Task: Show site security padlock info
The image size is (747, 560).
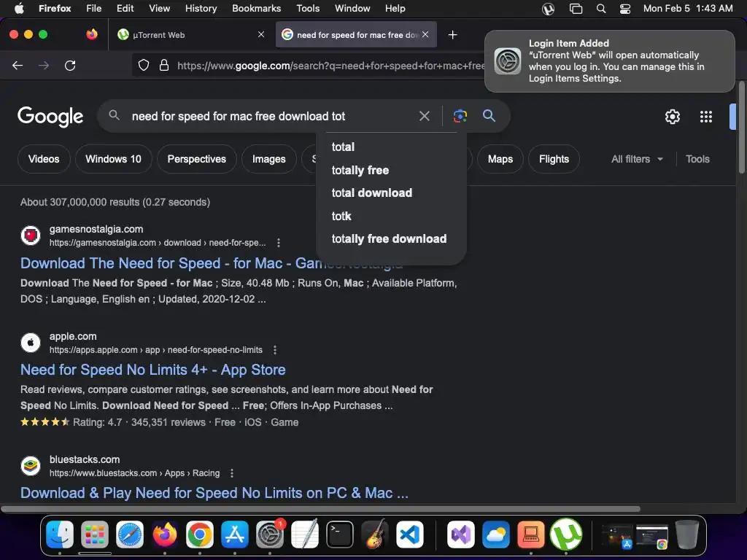Action: click(164, 65)
